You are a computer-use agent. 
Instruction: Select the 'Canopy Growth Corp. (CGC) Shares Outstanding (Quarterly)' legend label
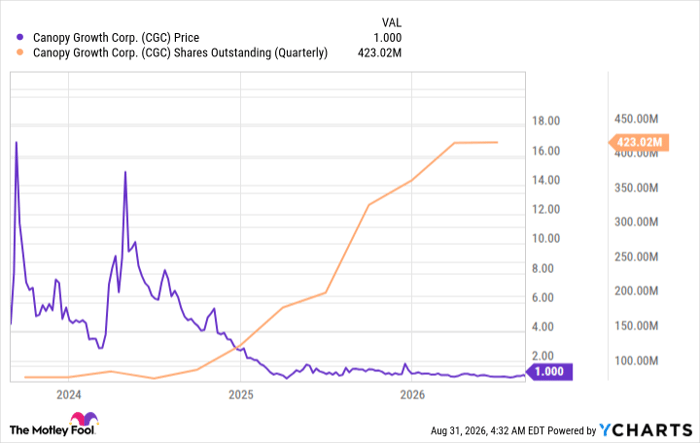click(x=180, y=53)
